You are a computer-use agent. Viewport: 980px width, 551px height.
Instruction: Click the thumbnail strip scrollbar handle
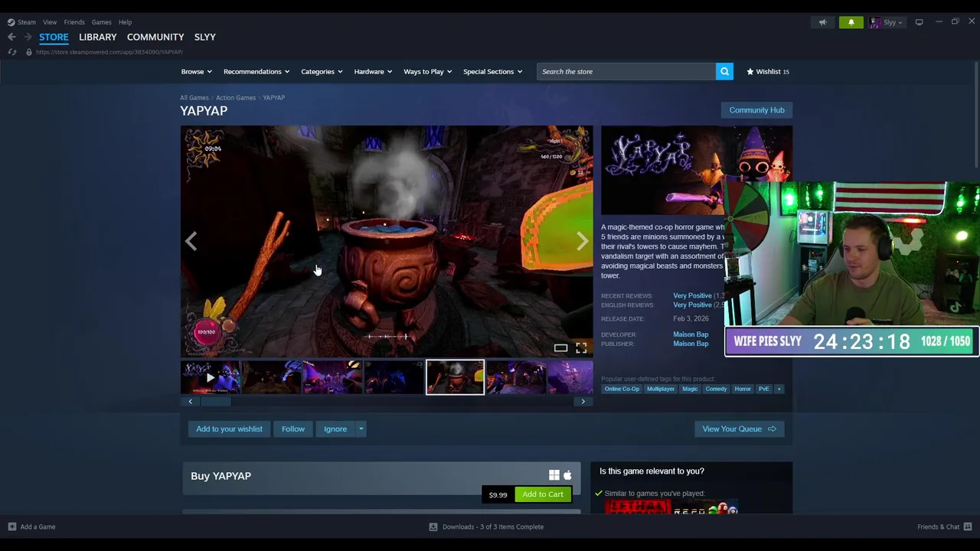pyautogui.click(x=214, y=401)
